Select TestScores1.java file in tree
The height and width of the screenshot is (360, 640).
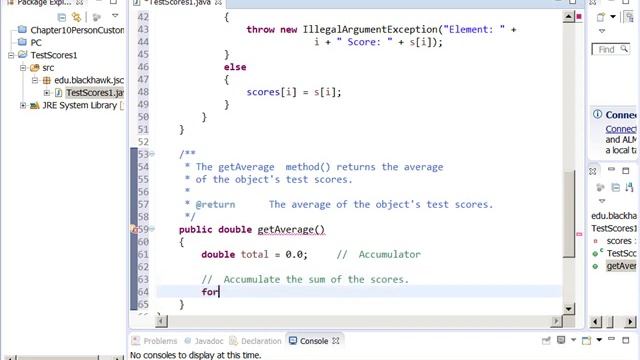coord(94,93)
